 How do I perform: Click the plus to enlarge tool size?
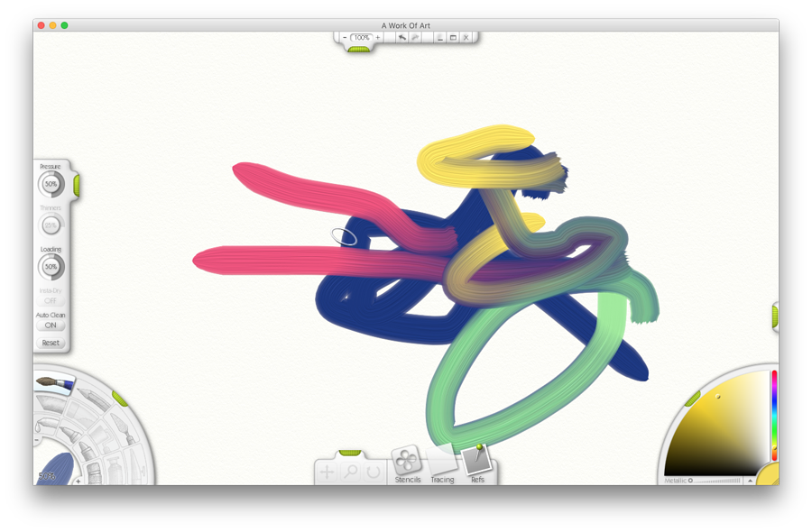click(x=78, y=481)
